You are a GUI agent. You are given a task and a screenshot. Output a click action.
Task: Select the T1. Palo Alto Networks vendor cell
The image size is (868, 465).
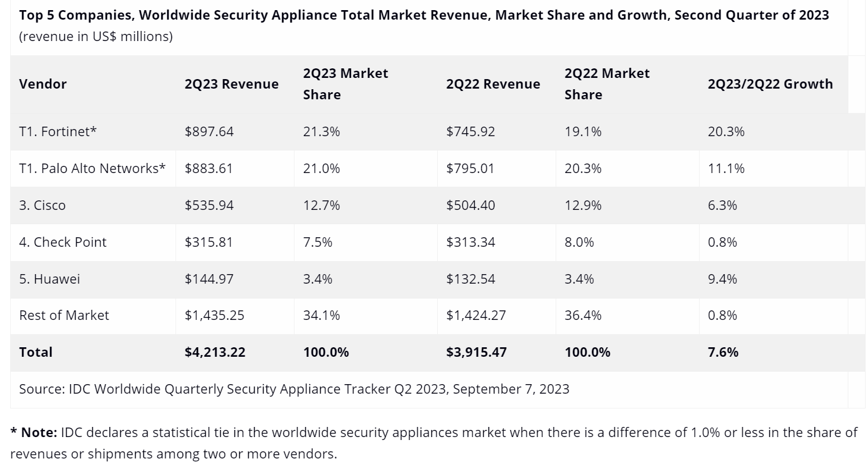92,168
